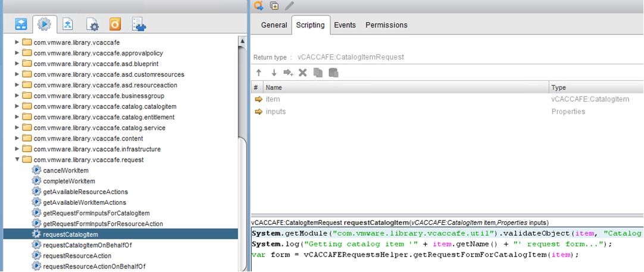This screenshot has width=644, height=272.
Task: Open the Configurations view tab icon
Action: [92, 24]
